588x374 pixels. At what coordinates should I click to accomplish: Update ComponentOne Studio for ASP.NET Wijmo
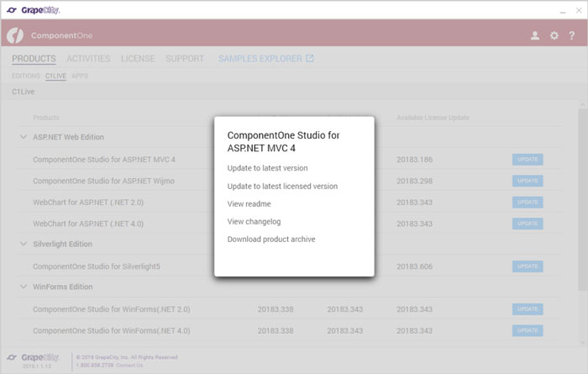(x=528, y=181)
